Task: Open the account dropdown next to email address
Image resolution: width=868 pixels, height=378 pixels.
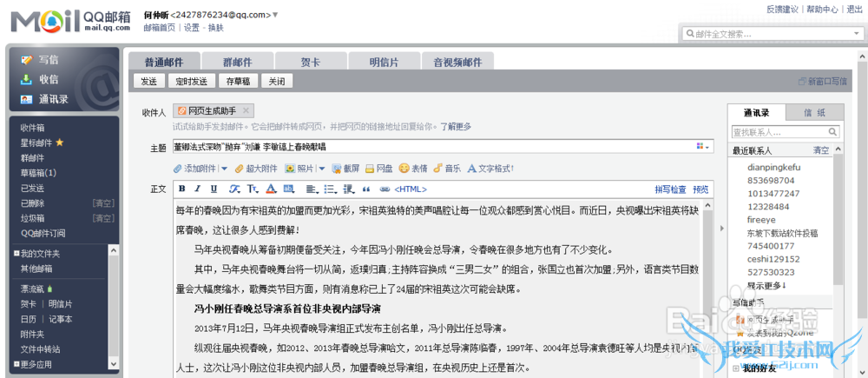Action: coord(276,15)
